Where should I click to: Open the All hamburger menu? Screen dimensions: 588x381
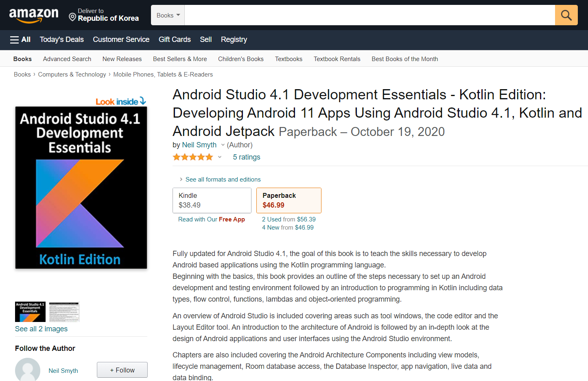click(x=20, y=39)
